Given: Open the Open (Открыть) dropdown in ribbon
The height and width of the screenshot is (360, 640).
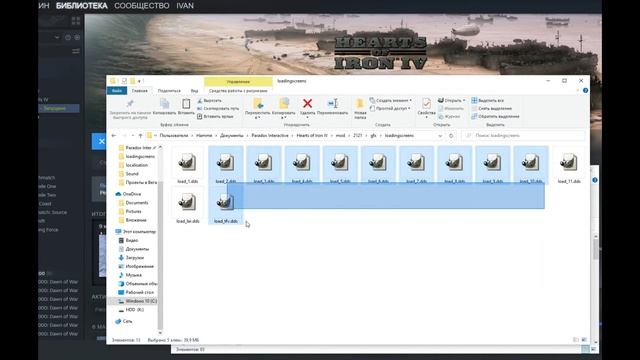Looking at the screenshot, I should [x=451, y=100].
